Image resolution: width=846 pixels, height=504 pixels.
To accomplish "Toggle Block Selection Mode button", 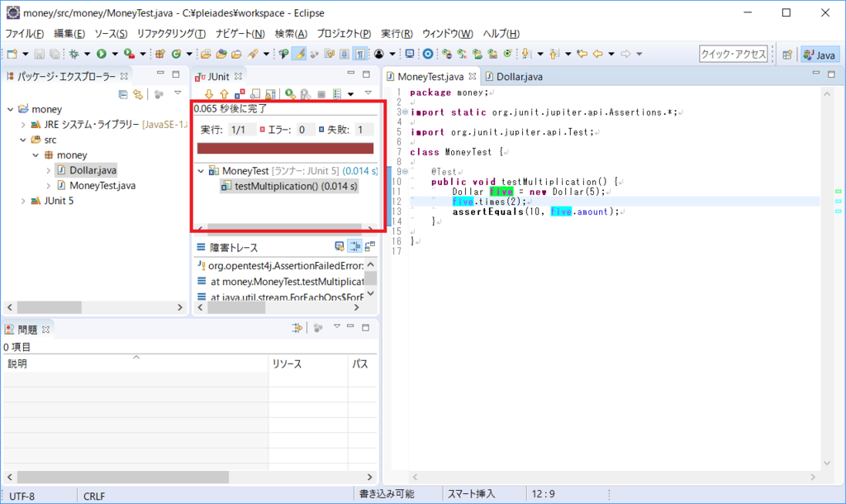I will 345,54.
